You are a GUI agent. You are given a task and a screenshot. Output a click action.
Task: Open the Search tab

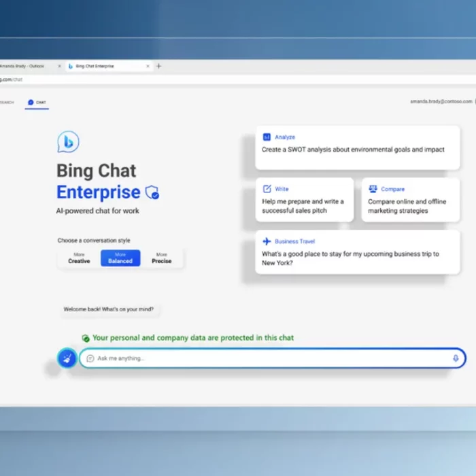click(7, 103)
